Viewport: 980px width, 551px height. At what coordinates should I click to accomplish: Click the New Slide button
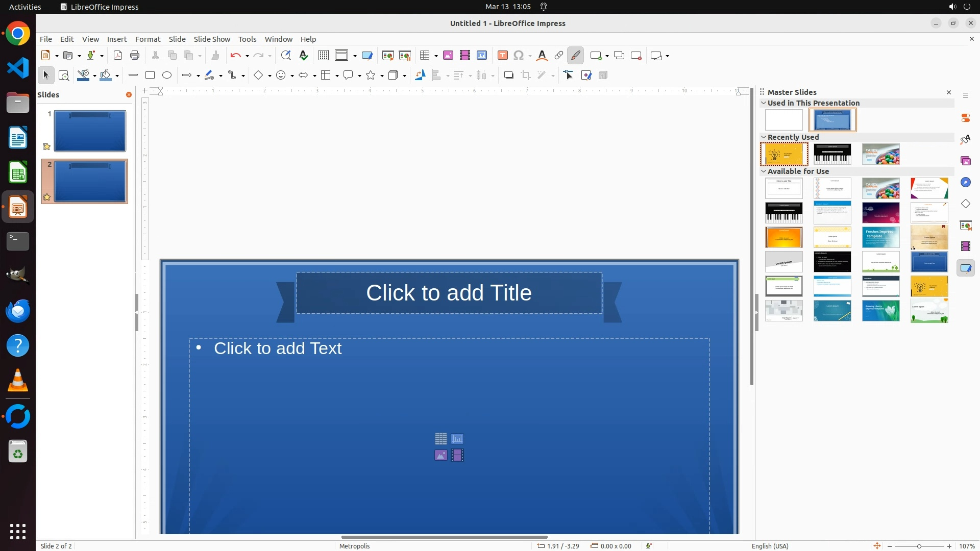click(x=596, y=56)
